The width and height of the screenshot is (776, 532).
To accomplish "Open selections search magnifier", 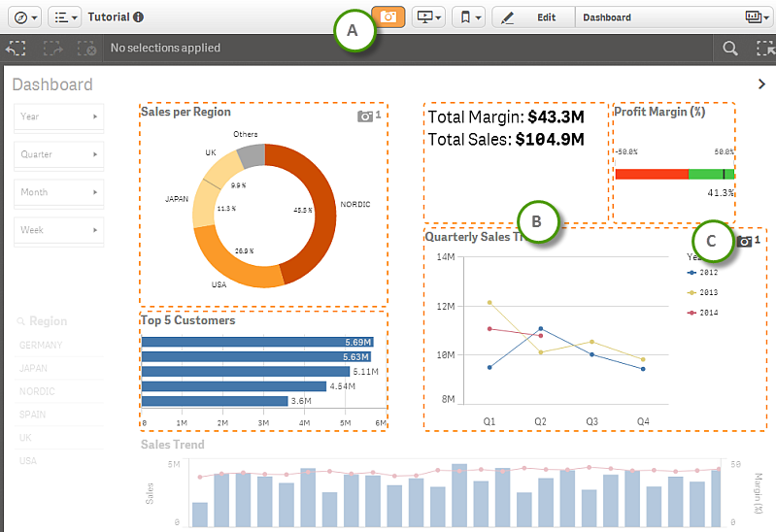I will coord(729,48).
